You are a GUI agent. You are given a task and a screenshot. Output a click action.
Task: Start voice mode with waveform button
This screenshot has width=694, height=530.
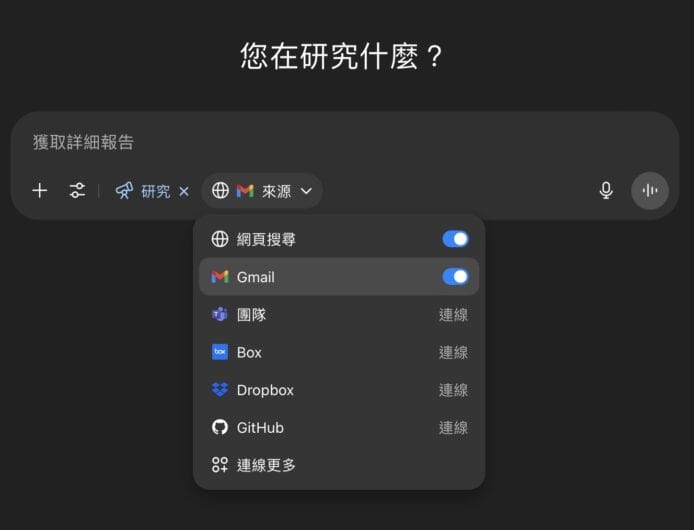tap(650, 190)
